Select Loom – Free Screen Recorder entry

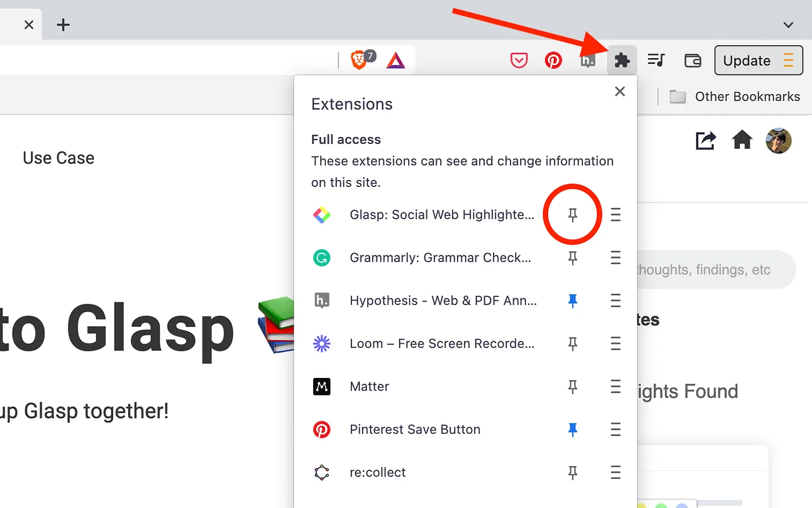pos(423,344)
